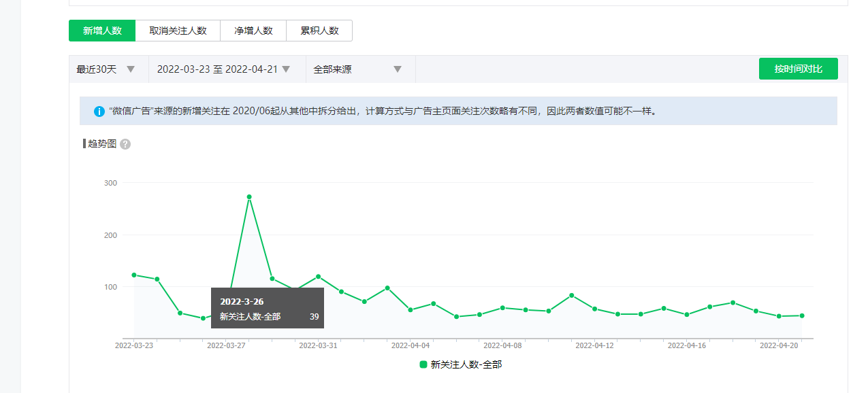This screenshot has width=868, height=393.
Task: Click the highest peak data point on the chart
Action: (249, 197)
